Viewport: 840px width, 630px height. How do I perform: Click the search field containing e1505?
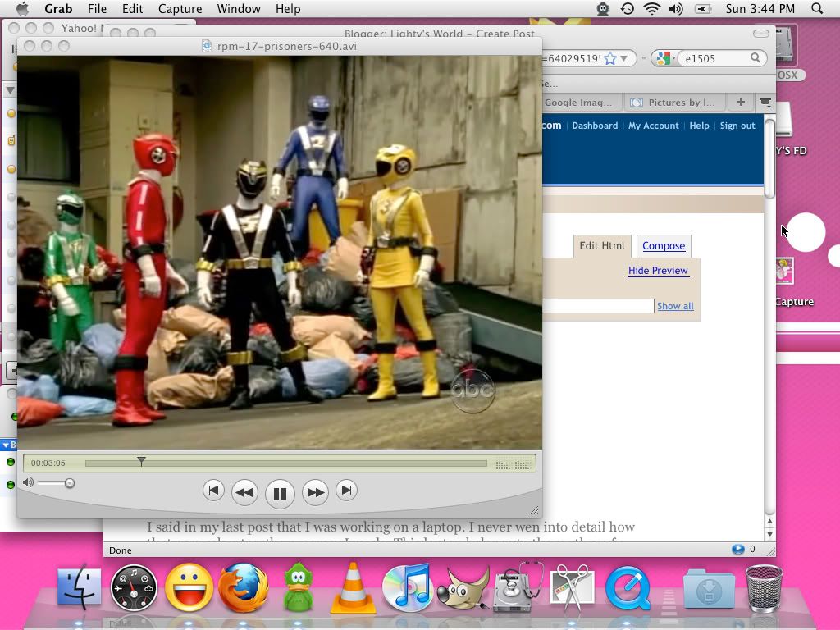coord(715,58)
